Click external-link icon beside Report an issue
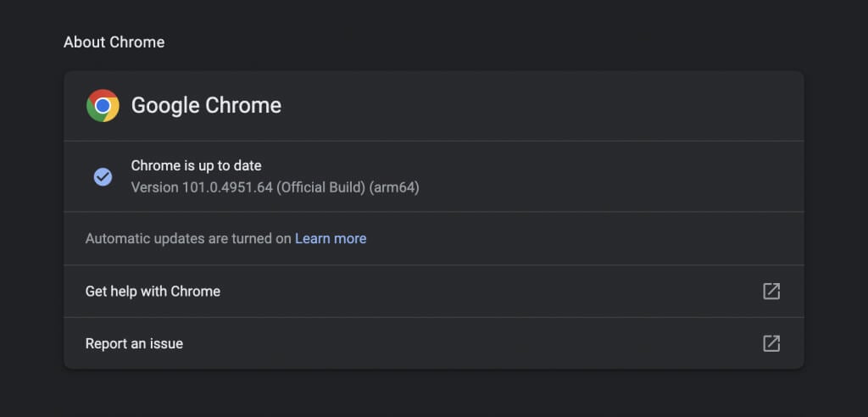 pyautogui.click(x=771, y=343)
